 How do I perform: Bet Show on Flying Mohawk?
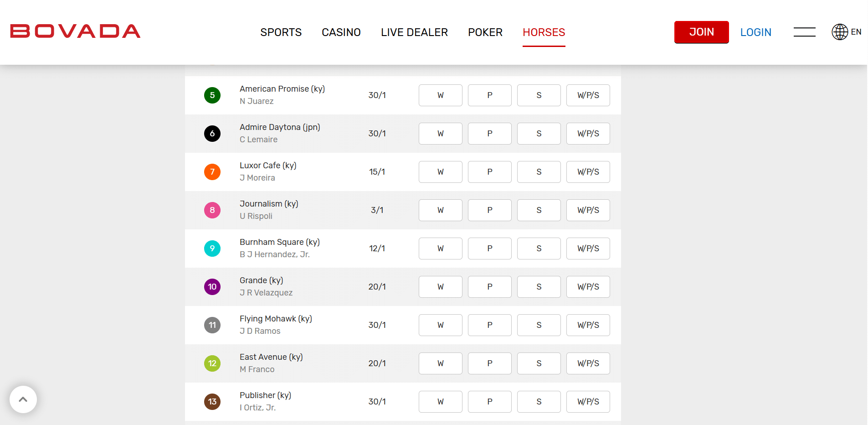point(539,325)
